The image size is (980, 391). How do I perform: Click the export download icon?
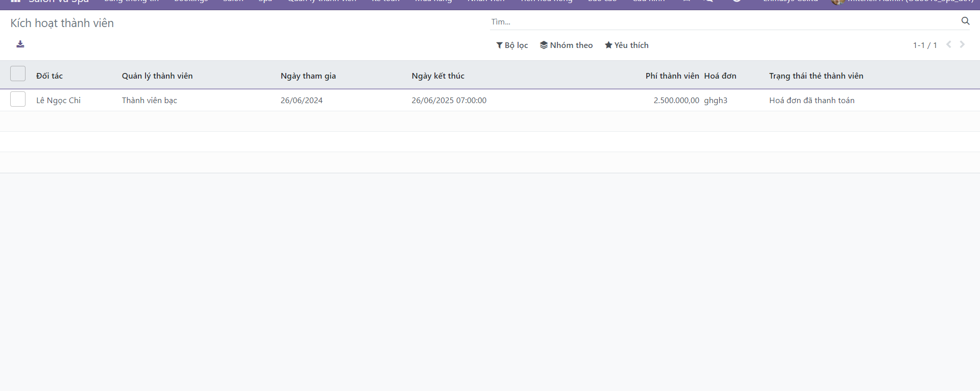click(20, 44)
